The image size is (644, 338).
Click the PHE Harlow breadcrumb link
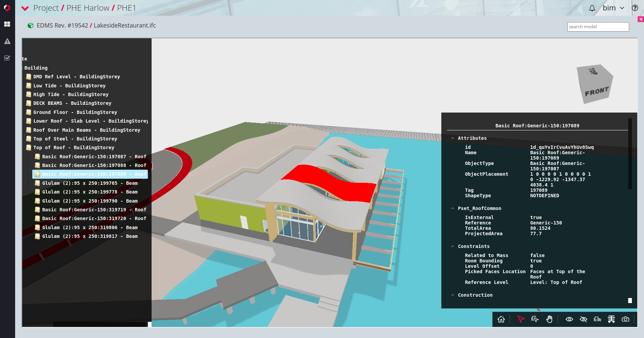[x=88, y=8]
